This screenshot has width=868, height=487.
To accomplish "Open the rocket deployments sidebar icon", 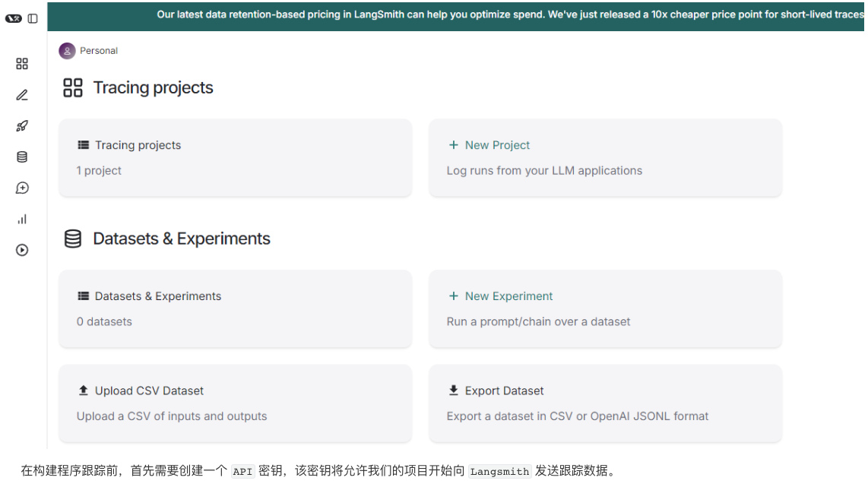I will [x=22, y=126].
